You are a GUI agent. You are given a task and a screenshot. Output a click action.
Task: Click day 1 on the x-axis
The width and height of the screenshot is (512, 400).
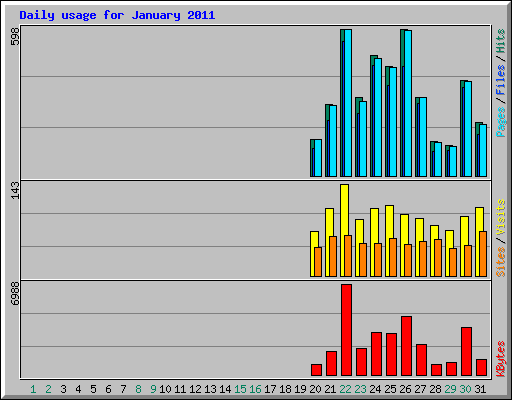click(x=33, y=389)
